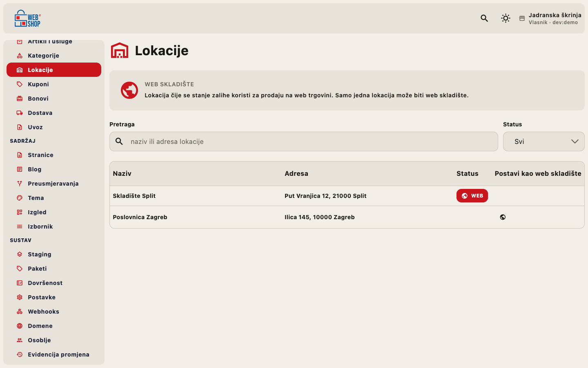Click the Postavke gear icon
The width and height of the screenshot is (588, 368).
pos(20,297)
